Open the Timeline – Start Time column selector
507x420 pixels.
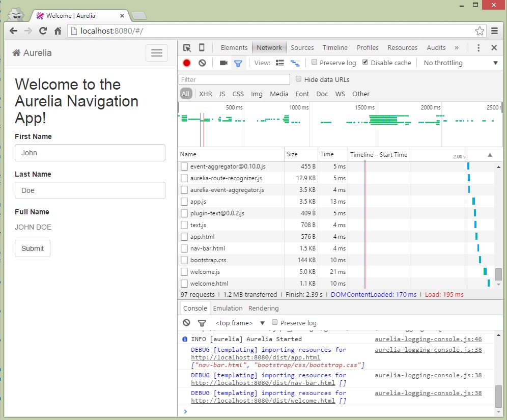[x=379, y=155]
